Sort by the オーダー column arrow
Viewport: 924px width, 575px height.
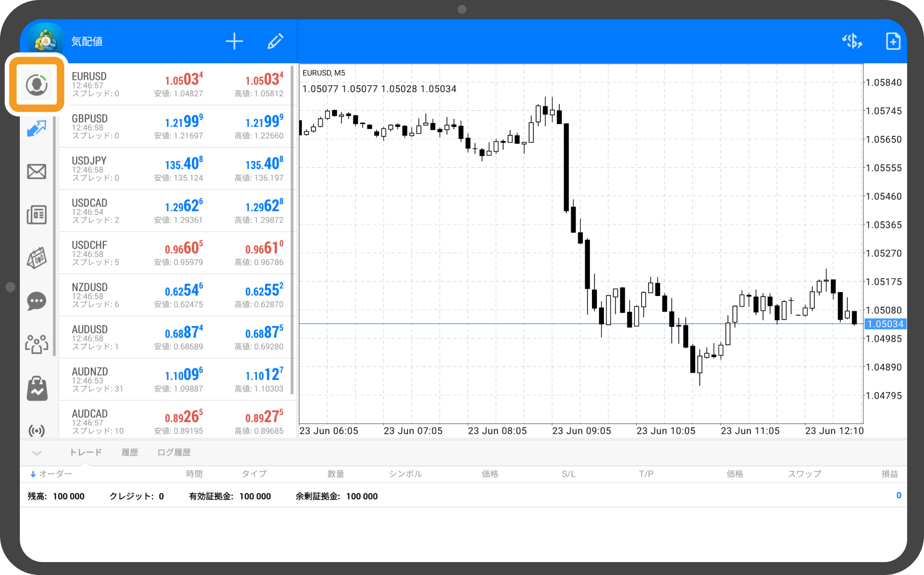pos(33,474)
